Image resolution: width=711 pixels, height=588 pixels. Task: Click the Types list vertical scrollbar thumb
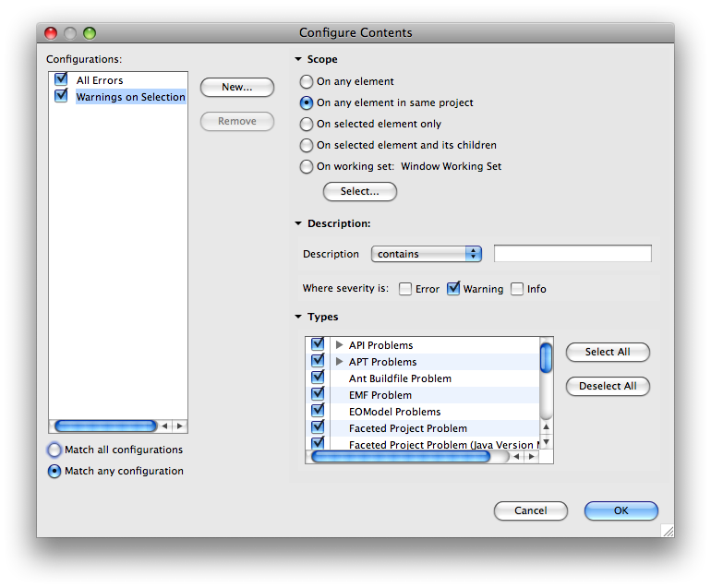coord(546,356)
